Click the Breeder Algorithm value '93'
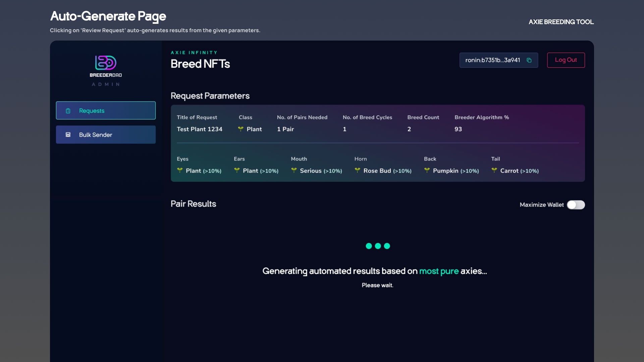 (x=458, y=129)
